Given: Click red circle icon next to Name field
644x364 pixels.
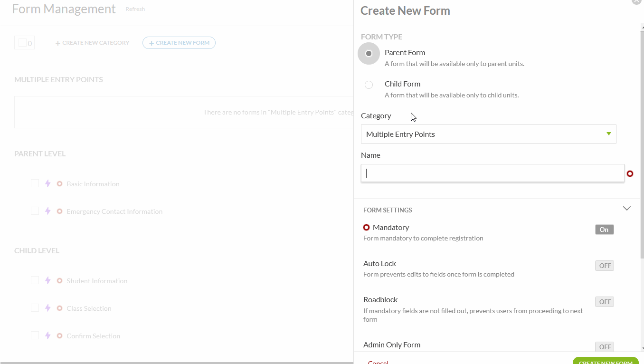Looking at the screenshot, I should click(x=630, y=174).
